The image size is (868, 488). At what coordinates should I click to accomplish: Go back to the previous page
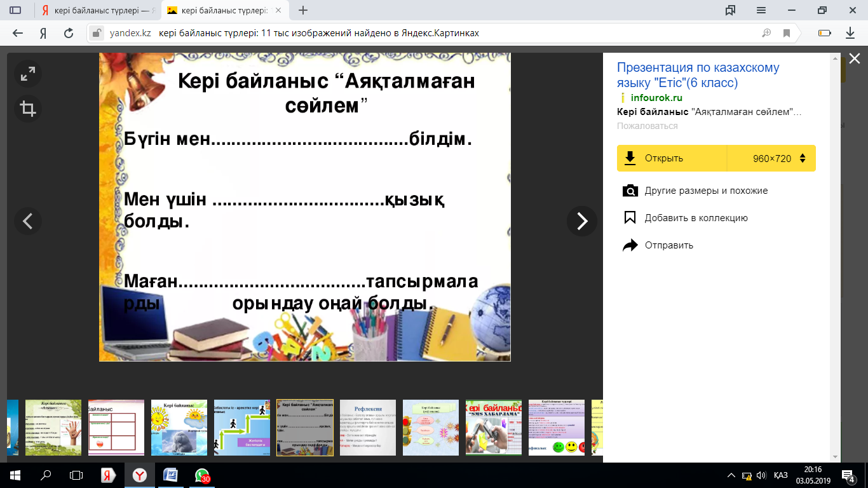pos(18,33)
